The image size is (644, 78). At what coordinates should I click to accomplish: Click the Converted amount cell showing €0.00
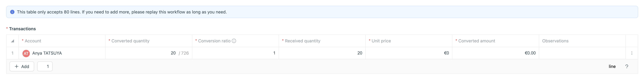pos(496,53)
